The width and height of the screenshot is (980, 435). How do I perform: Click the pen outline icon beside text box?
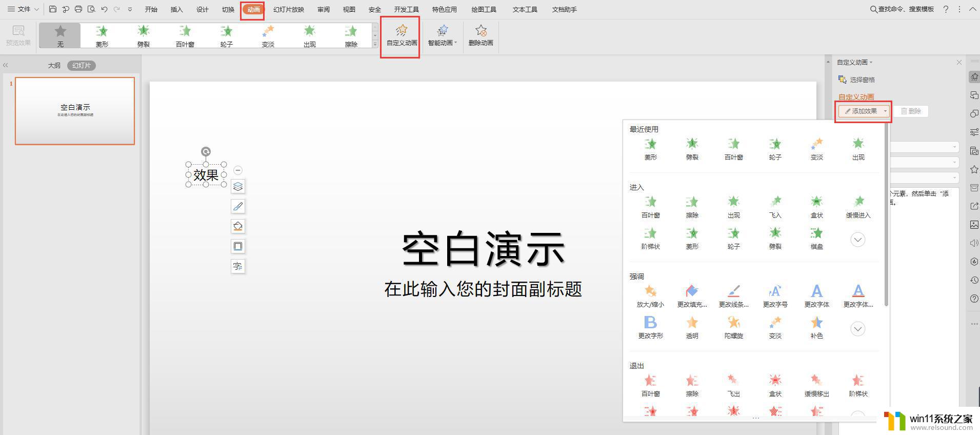(x=238, y=206)
